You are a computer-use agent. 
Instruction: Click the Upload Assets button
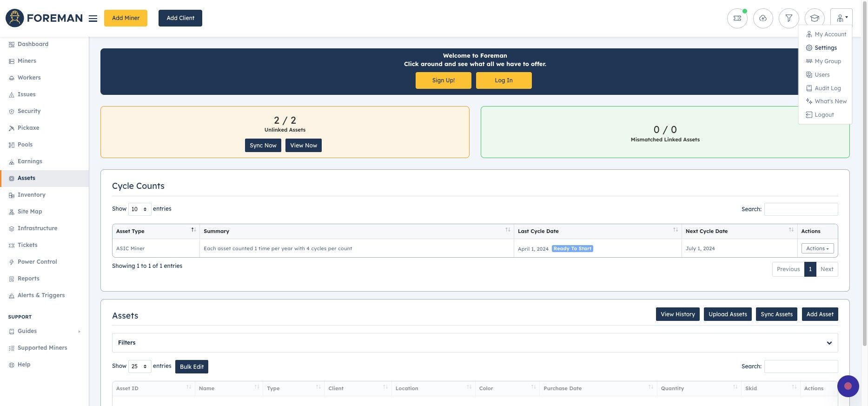728,314
